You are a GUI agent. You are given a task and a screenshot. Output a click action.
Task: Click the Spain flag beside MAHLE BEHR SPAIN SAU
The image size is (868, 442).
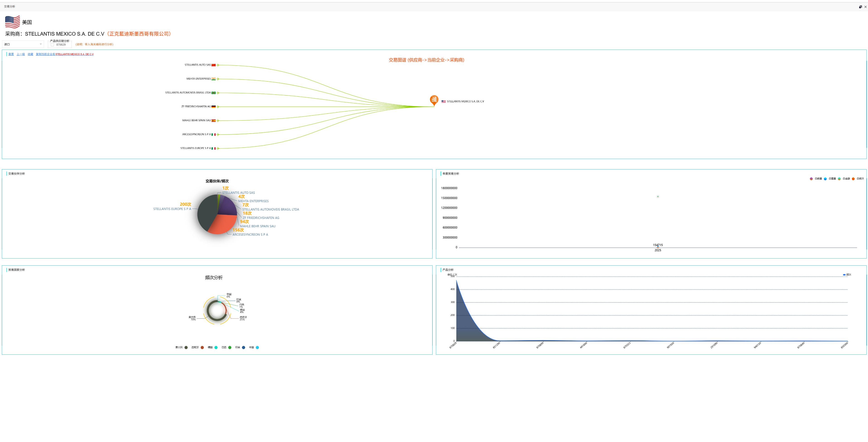[214, 120]
